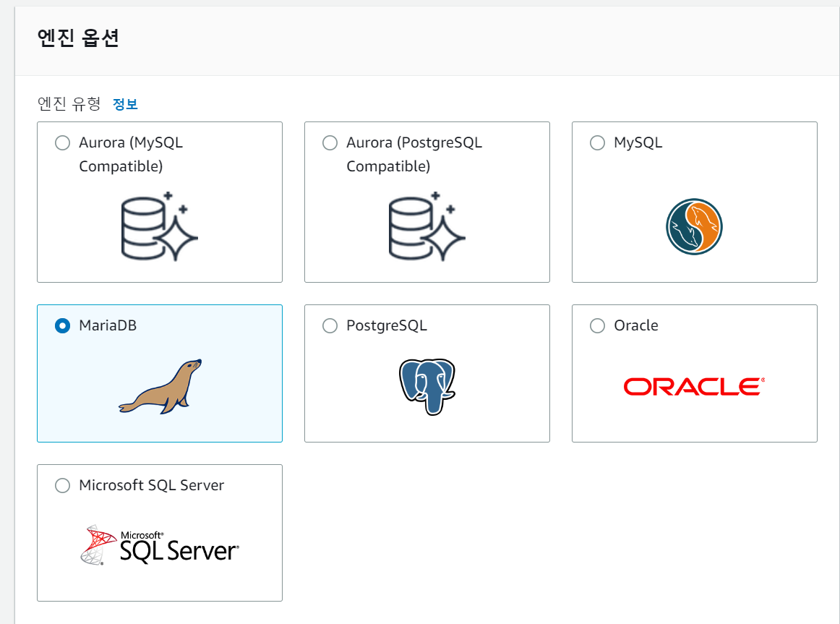
Task: Click the MySQL label text
Action: [x=638, y=142]
